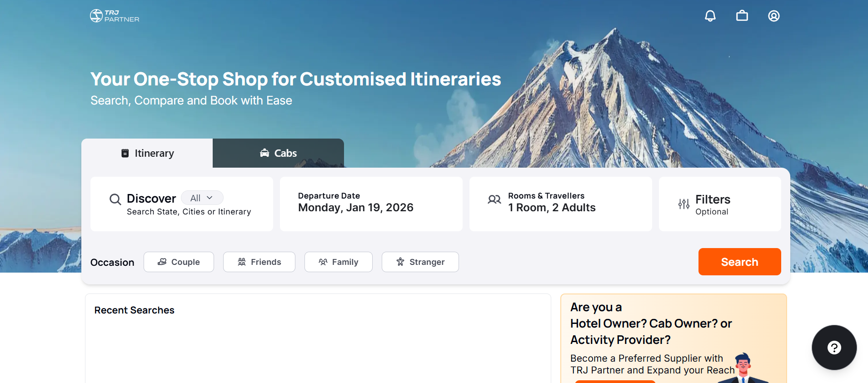Click the orange Search button
Screen dimensions: 868x383
[x=740, y=262]
